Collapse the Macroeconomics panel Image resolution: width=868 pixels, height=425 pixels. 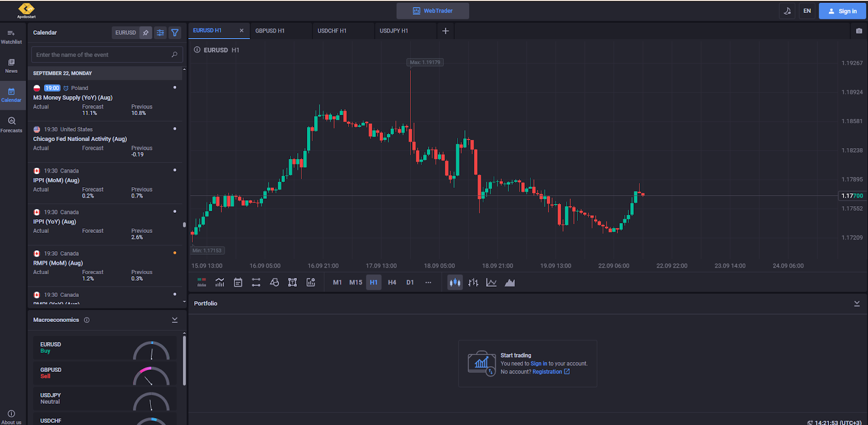[x=175, y=320]
